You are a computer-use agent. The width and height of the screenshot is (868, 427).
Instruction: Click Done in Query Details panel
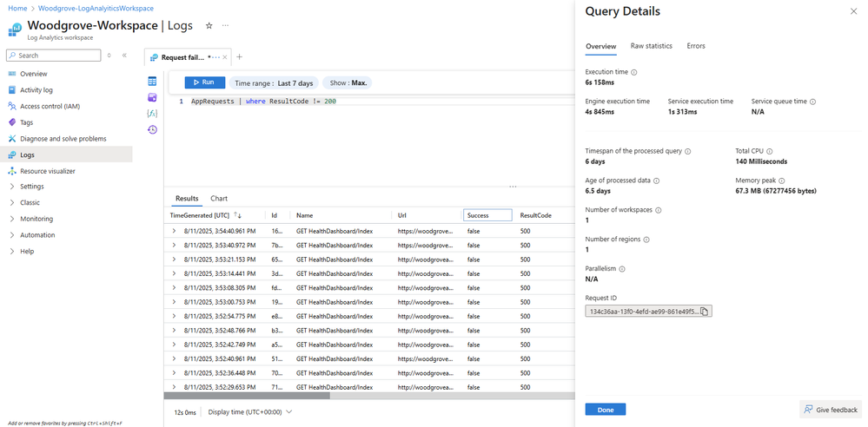(605, 410)
